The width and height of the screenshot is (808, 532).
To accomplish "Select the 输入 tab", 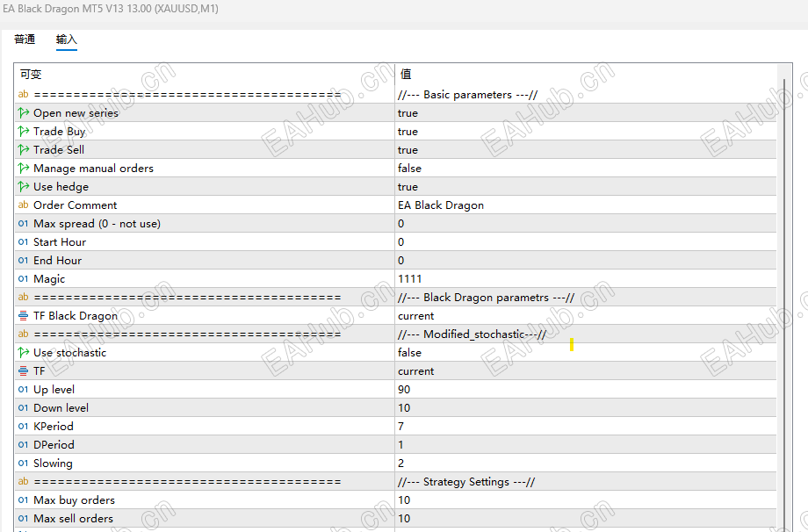I will coord(66,40).
